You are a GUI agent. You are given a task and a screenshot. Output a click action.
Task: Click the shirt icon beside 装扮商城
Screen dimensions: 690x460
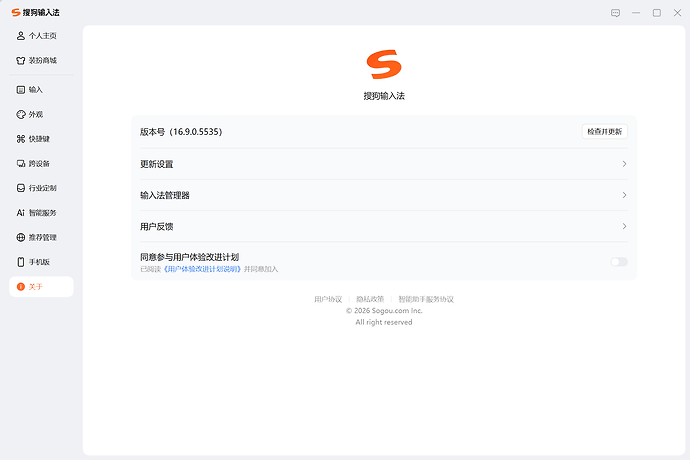[21, 60]
